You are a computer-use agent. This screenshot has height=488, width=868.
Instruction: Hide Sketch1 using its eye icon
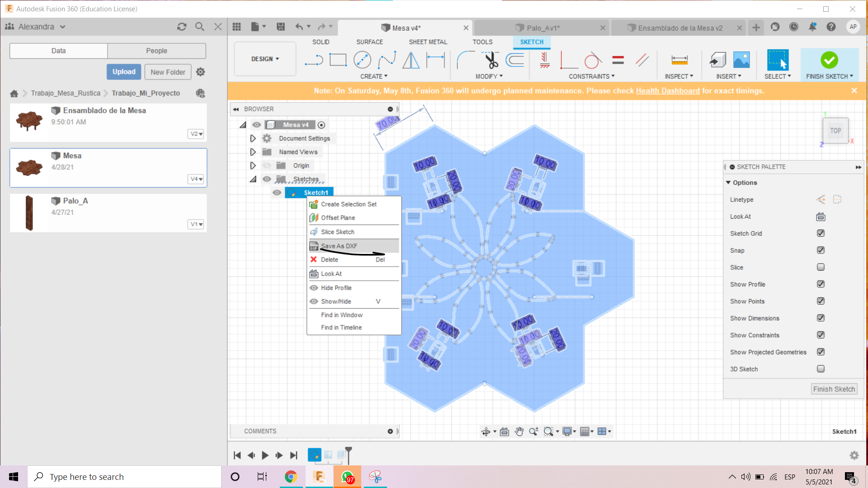(277, 193)
